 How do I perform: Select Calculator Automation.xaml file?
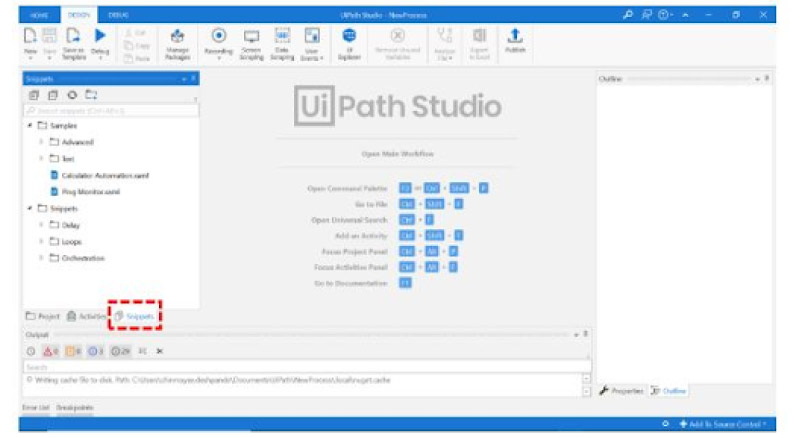pyautogui.click(x=99, y=176)
